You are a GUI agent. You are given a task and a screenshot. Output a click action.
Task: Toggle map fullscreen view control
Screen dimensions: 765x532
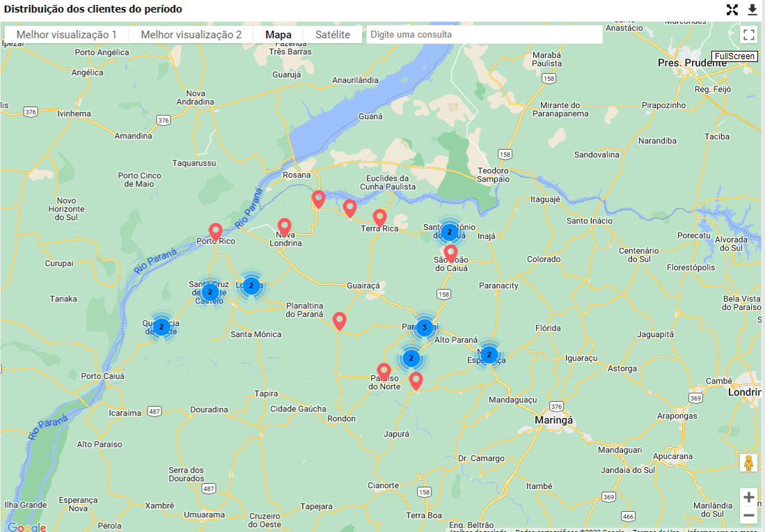(749, 35)
